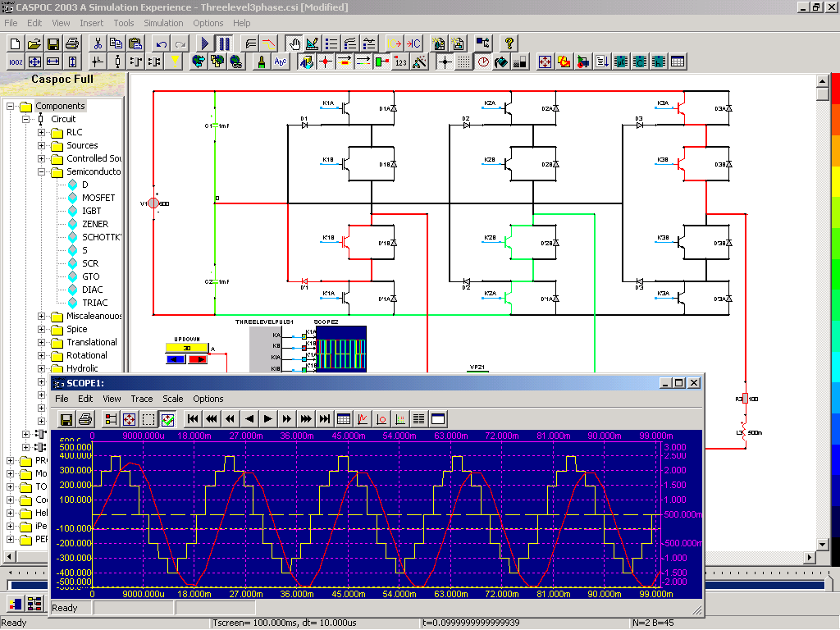The height and width of the screenshot is (630, 840).
Task: Click the schematic horizontal scrollbar right arrow
Action: point(810,557)
